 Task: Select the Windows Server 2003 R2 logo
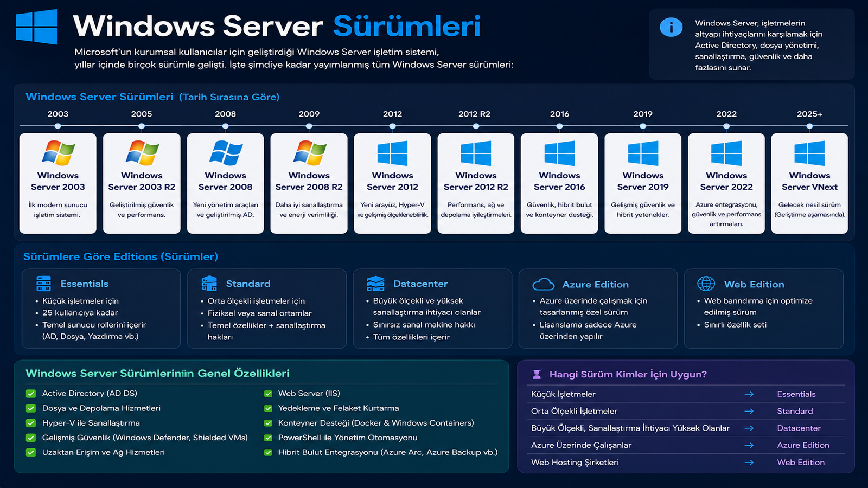(142, 153)
